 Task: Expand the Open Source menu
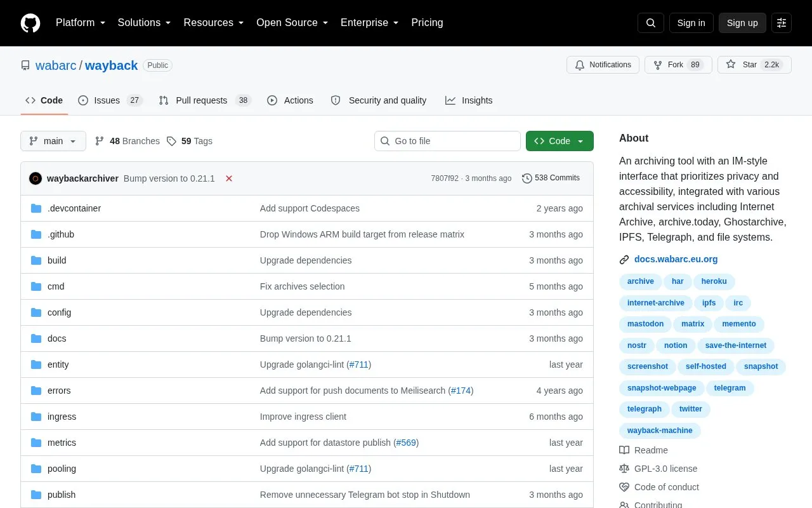coord(292,23)
